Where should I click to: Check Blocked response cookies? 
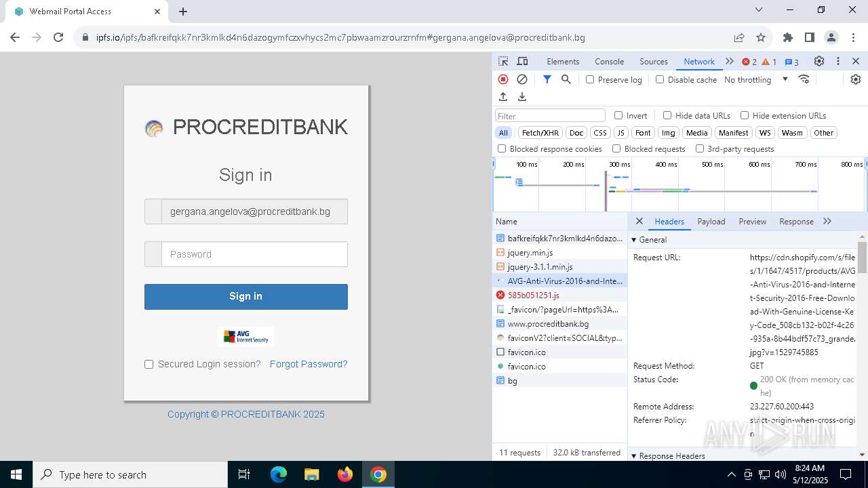pyautogui.click(x=502, y=148)
